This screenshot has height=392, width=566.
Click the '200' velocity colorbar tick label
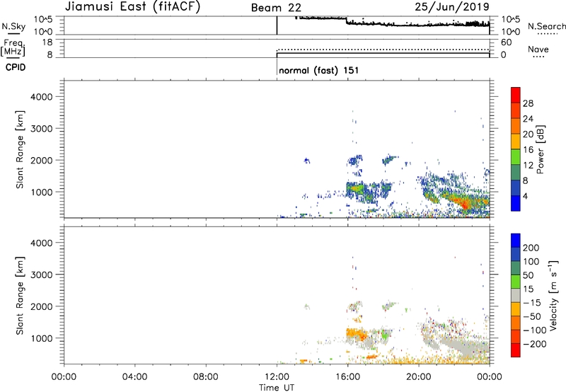click(x=531, y=248)
